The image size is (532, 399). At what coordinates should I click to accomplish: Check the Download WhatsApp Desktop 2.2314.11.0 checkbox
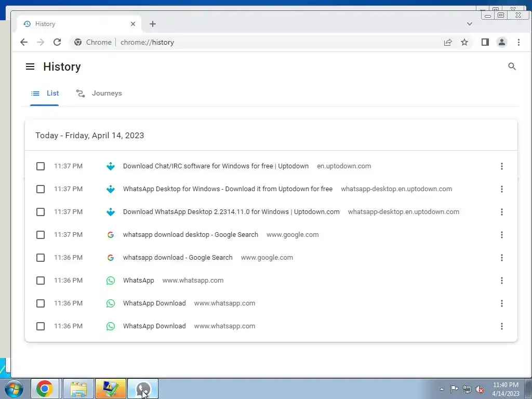(x=41, y=212)
